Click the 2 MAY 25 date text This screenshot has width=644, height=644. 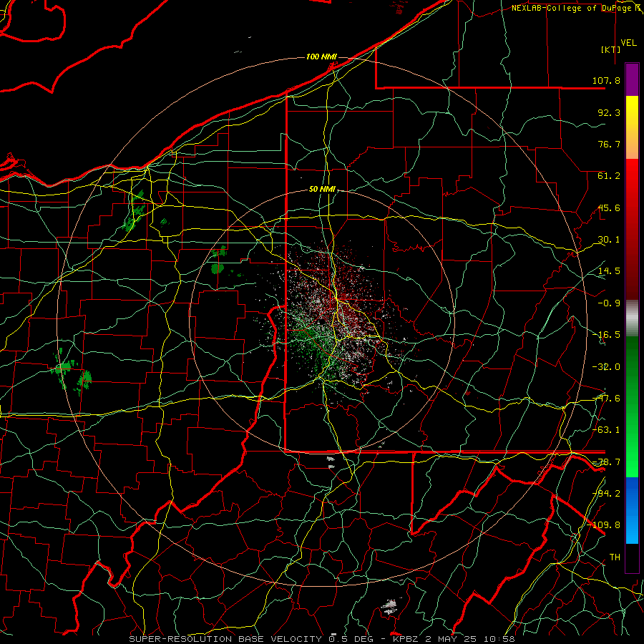pyautogui.click(x=452, y=639)
